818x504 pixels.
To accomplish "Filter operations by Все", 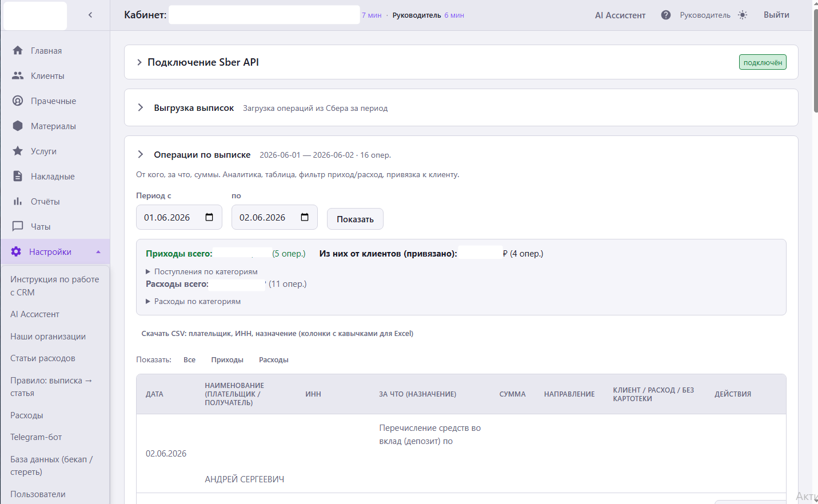I will click(x=189, y=360).
